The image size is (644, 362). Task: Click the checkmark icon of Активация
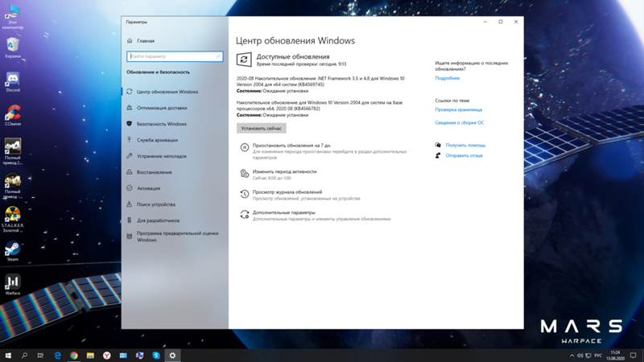pos(130,188)
